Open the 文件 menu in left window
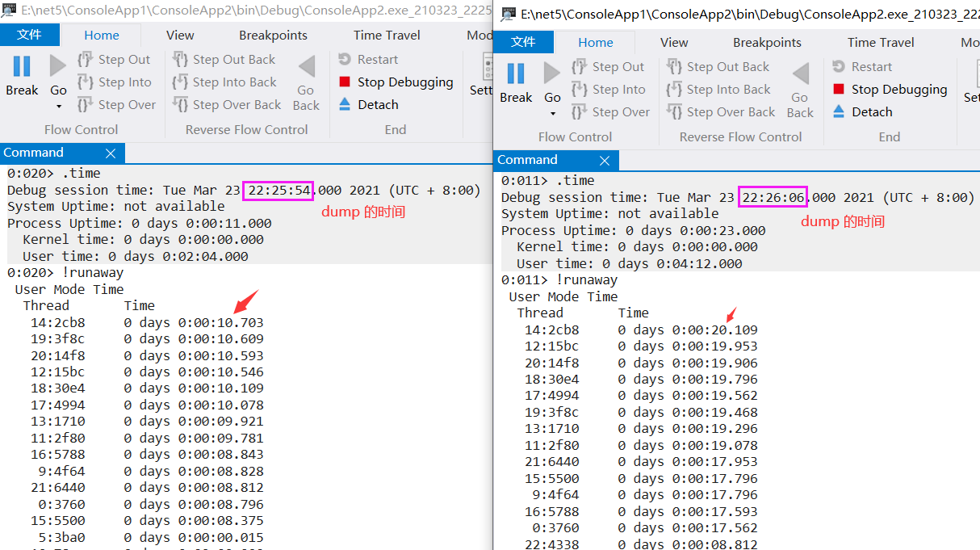This screenshot has height=550, width=980. 30,35
